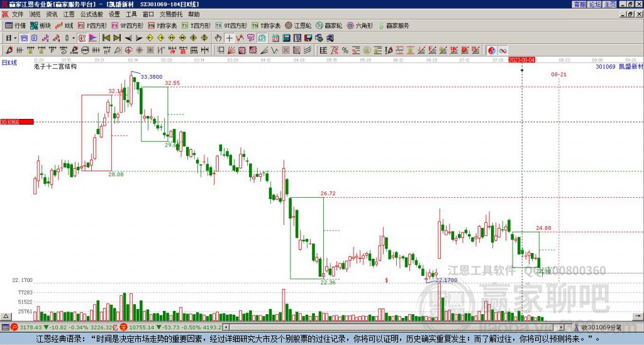Click the 301069 凯盛新材 stock label
Viewport: 644px width, 345px height.
coord(619,66)
